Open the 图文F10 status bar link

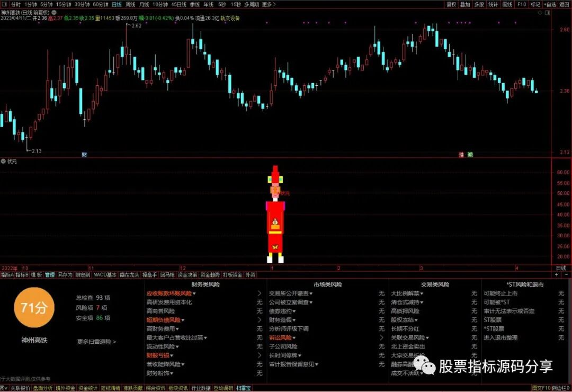click(541, 388)
